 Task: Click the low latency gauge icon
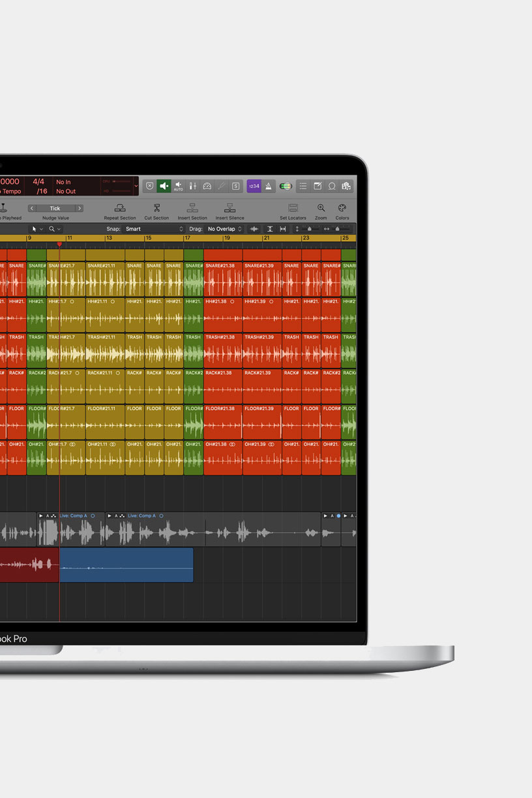click(x=207, y=186)
